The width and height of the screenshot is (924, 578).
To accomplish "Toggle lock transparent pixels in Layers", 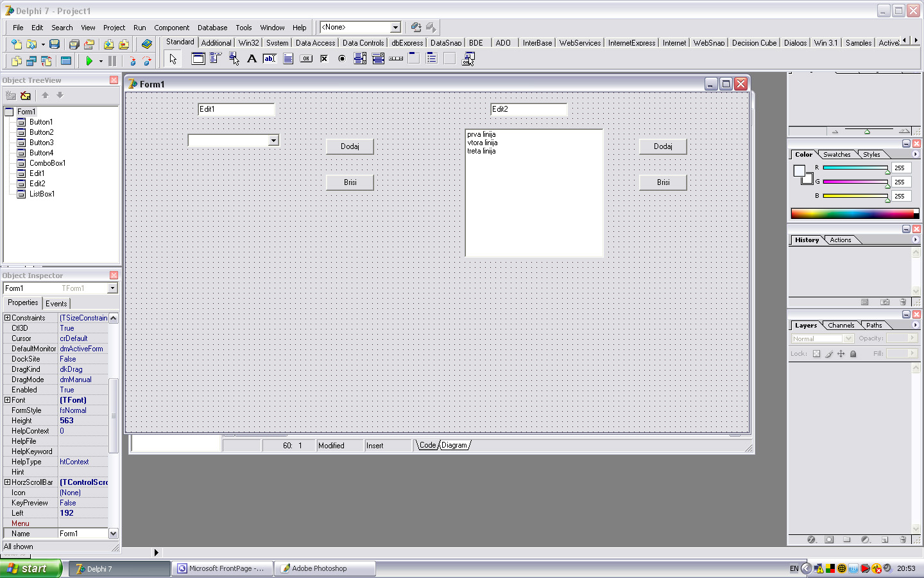I will [816, 354].
